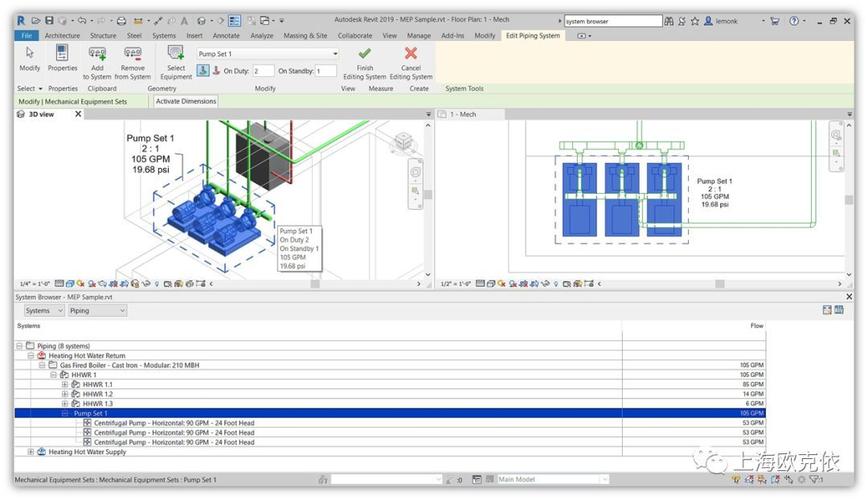Click the system browser search box
The image size is (868, 500).
613,21
